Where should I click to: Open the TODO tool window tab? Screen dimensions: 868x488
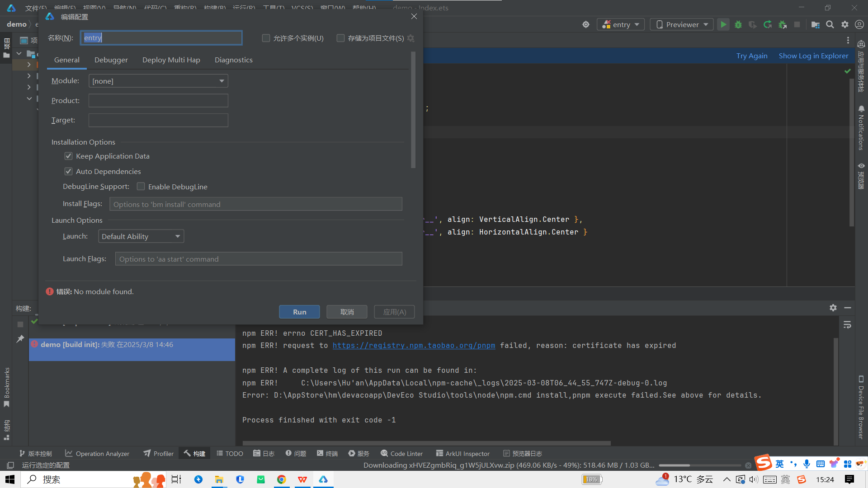click(x=230, y=454)
